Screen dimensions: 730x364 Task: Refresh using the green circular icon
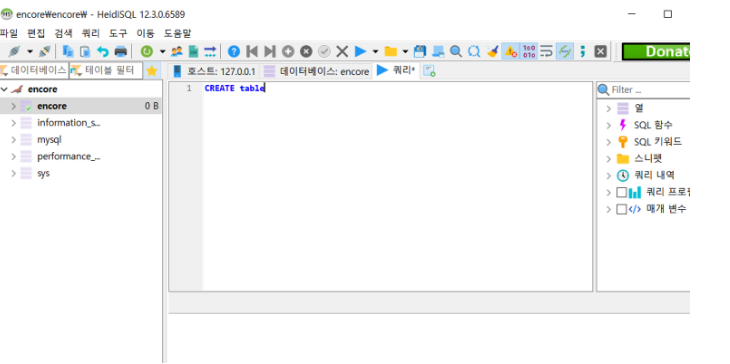(147, 51)
